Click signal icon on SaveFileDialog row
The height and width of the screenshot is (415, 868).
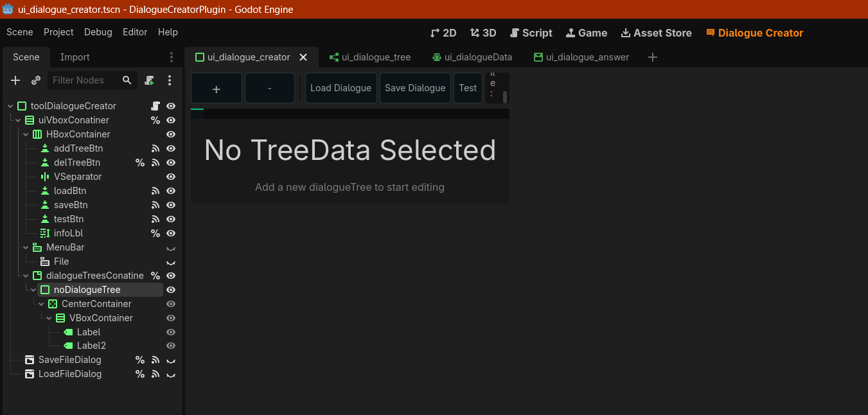[x=155, y=360]
